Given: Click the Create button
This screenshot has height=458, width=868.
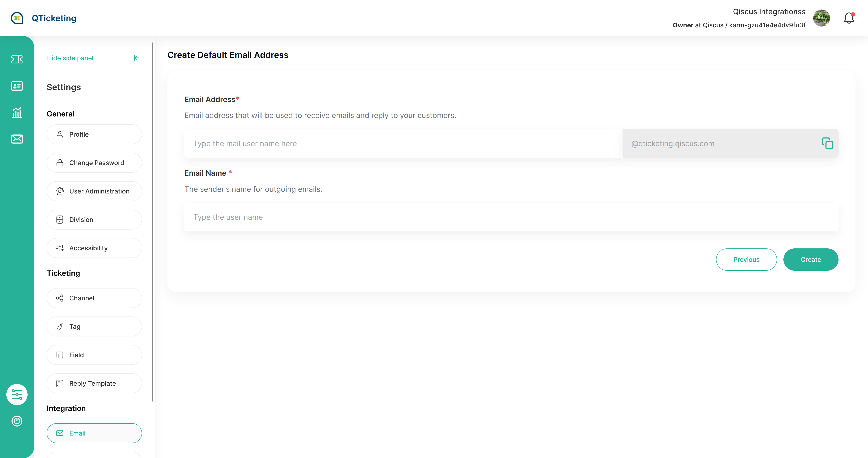Looking at the screenshot, I should (810, 260).
